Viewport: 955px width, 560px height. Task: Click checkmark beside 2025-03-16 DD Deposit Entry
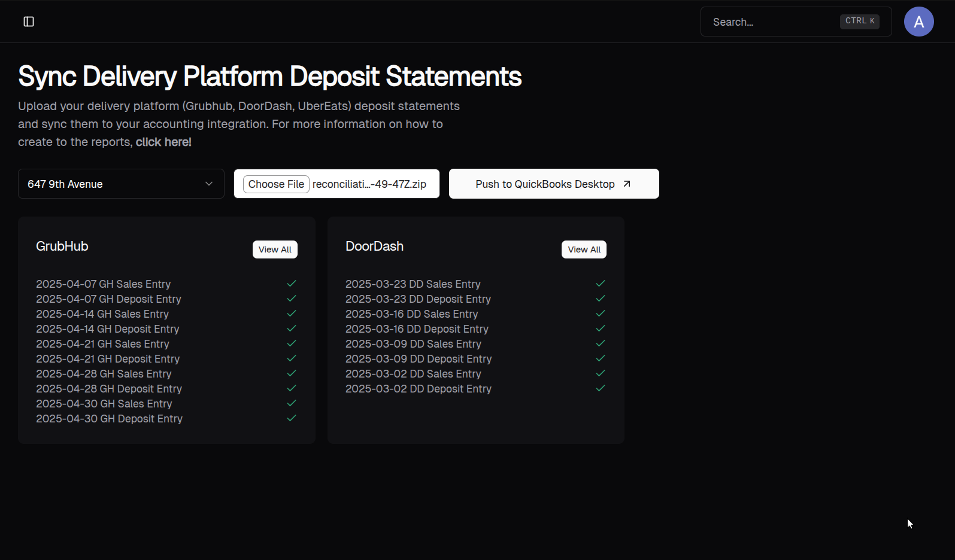tap(601, 328)
